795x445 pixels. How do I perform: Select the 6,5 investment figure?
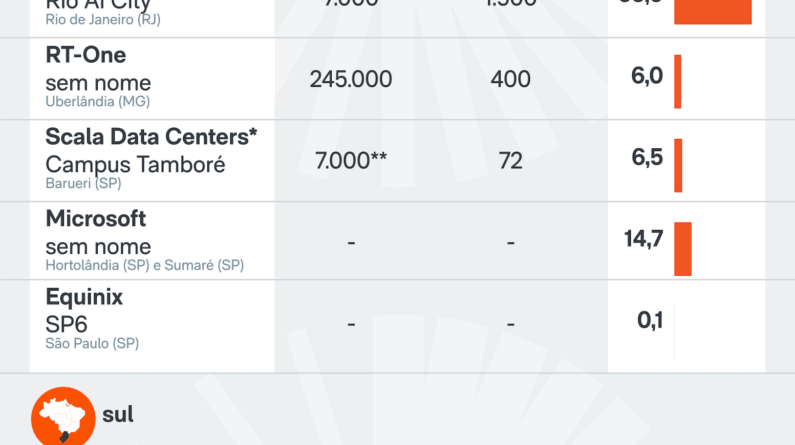[647, 158]
